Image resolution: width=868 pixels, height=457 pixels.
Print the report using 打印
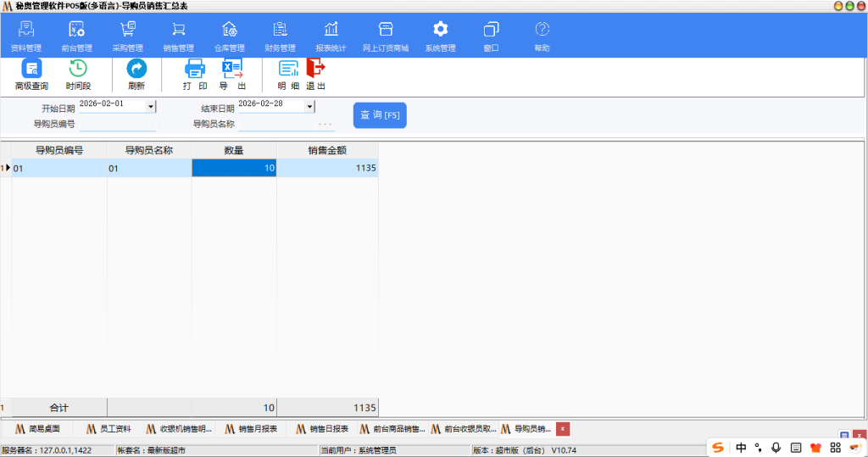[x=195, y=75]
